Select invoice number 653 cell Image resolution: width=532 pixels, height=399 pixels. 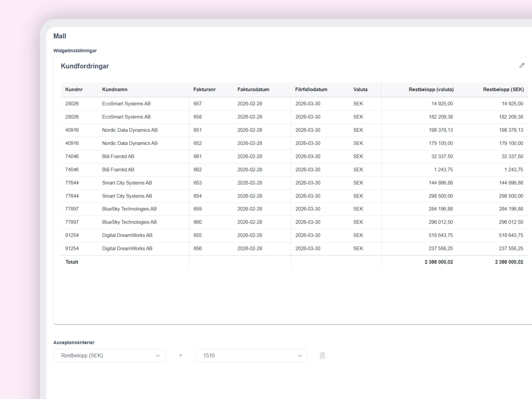point(198,183)
